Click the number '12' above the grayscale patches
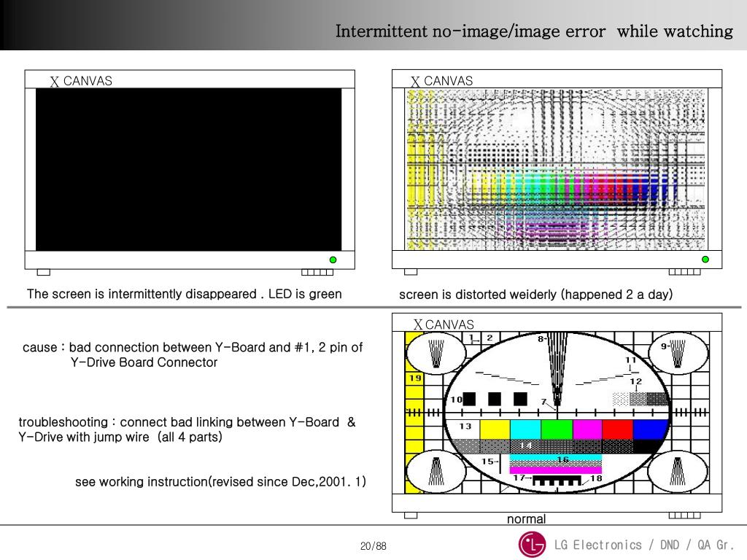Screen dimensions: 747x560 coord(636,381)
